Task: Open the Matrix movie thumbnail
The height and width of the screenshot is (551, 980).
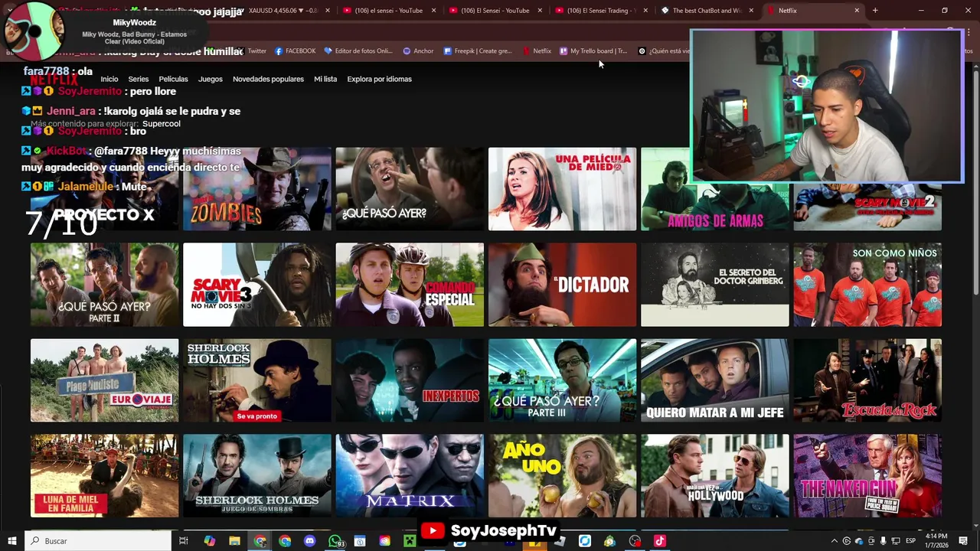Action: pyautogui.click(x=410, y=476)
